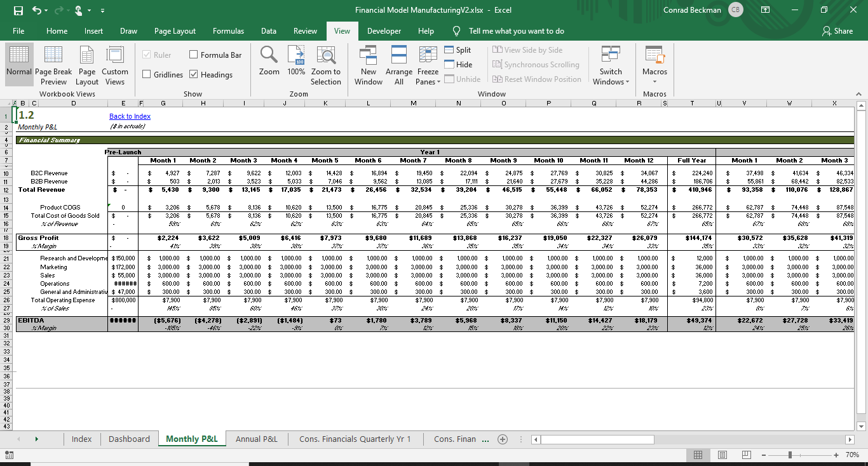Follow the Back to Index link
Viewport: 868px width, 466px height.
[x=130, y=116]
